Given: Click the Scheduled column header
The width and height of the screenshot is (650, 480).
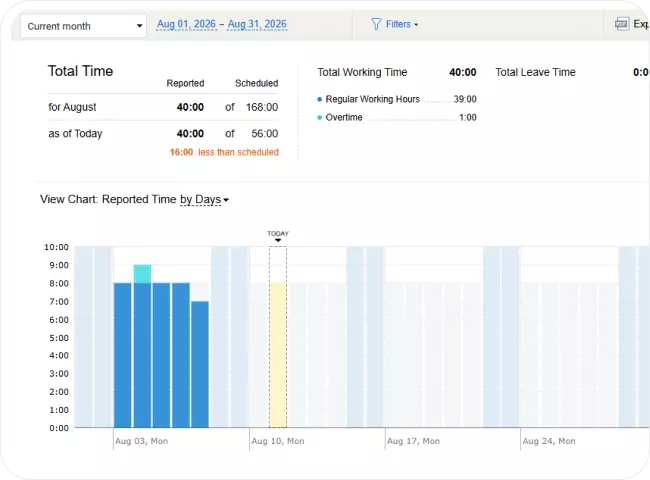Looking at the screenshot, I should tap(257, 83).
